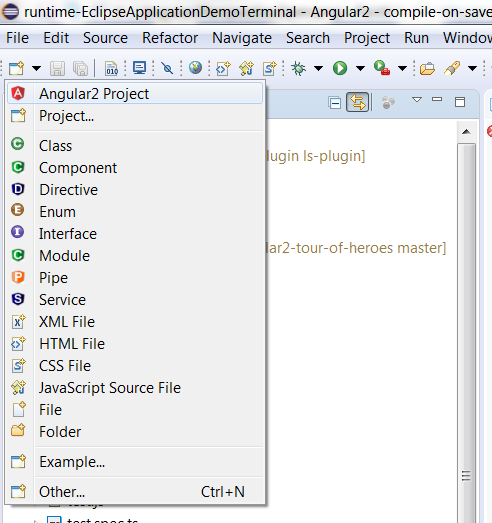The width and height of the screenshot is (492, 523).
Task: Click the new HTML file toolbar icon
Action: coord(223,68)
